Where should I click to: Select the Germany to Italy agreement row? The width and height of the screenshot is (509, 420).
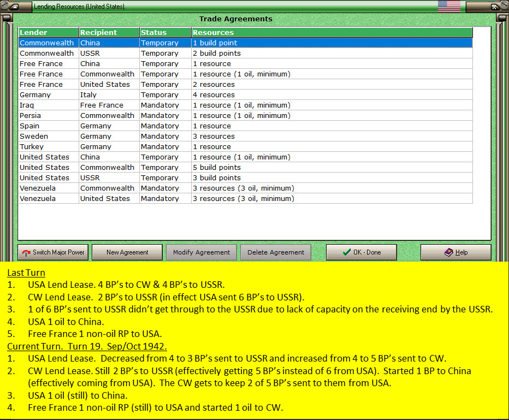[245, 95]
